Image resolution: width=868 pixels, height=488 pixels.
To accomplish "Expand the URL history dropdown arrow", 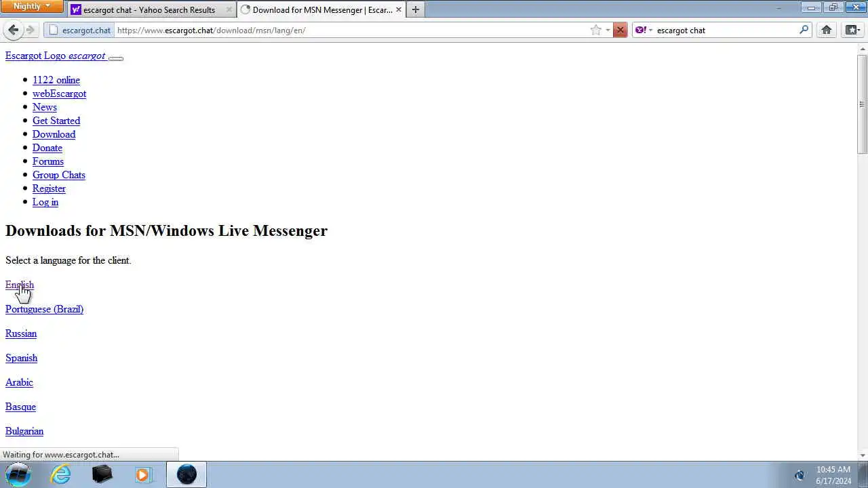I will [608, 30].
